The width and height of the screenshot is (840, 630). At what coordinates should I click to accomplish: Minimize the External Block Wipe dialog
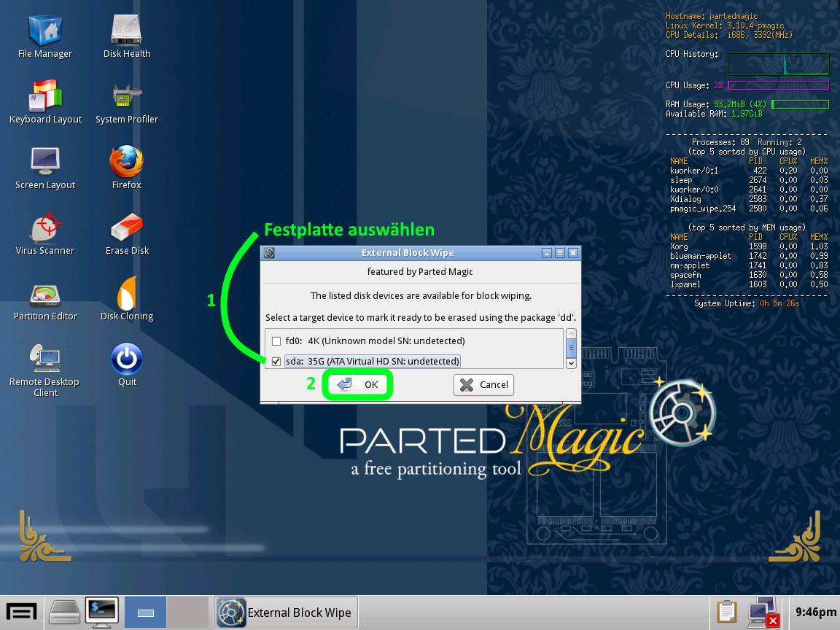tap(546, 253)
